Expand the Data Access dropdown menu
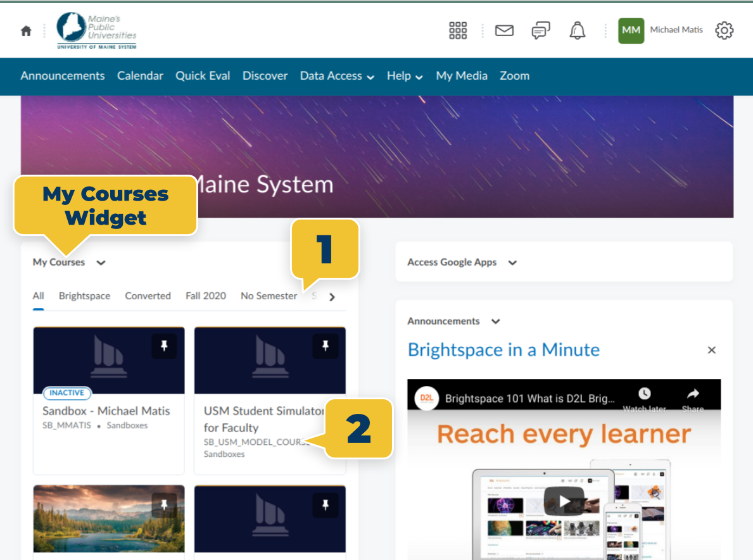The width and height of the screenshot is (753, 560). pos(337,76)
